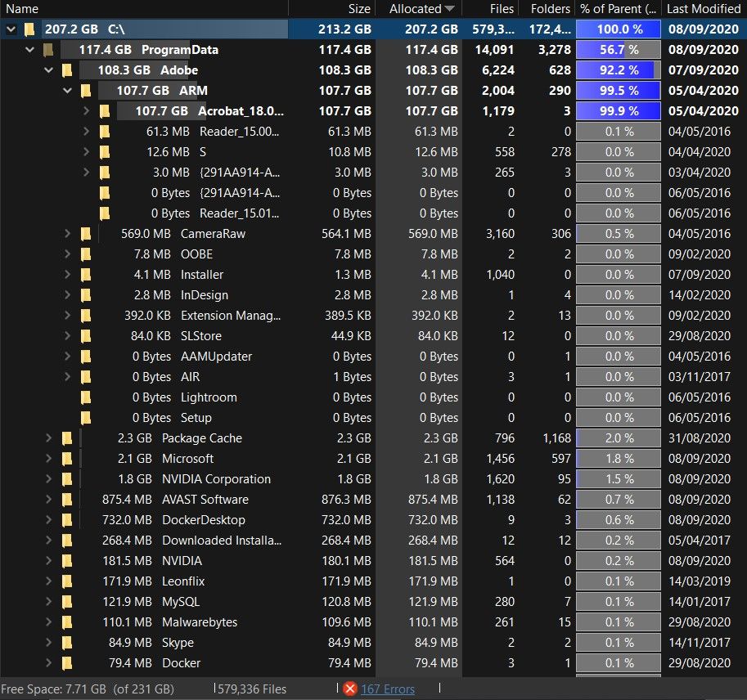Expand the Package Cache folder node

(48, 438)
